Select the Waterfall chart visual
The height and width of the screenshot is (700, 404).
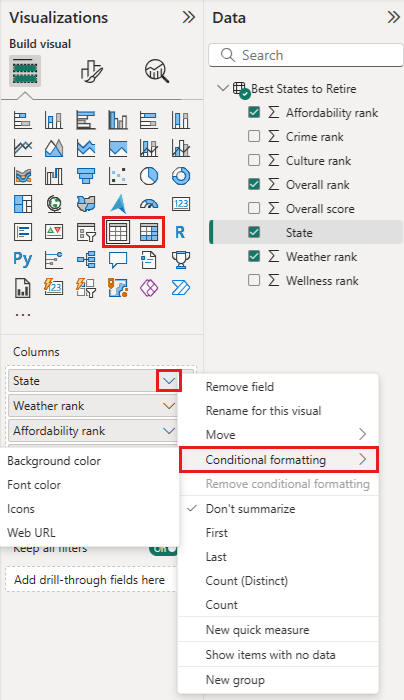[54, 176]
